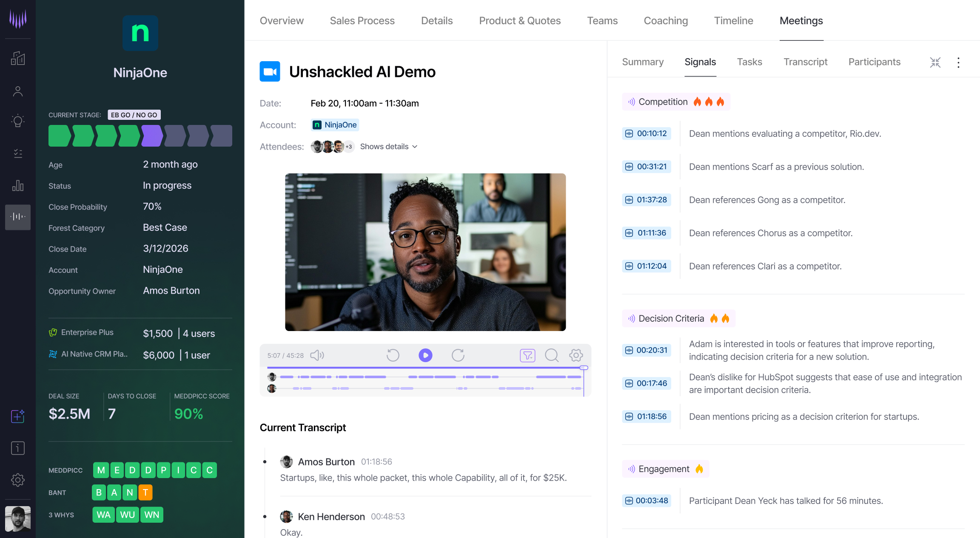This screenshot has height=538, width=980.
Task: Open the three-dot more options menu
Action: [958, 62]
